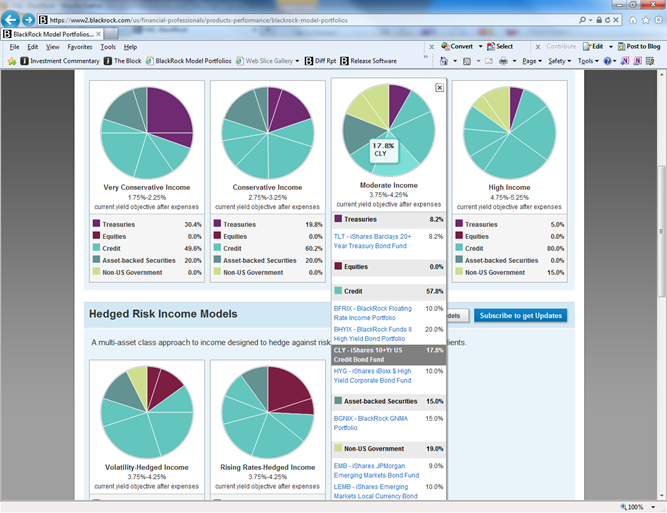Open a new blank browser tab
The image size is (667, 513).
click(111, 34)
